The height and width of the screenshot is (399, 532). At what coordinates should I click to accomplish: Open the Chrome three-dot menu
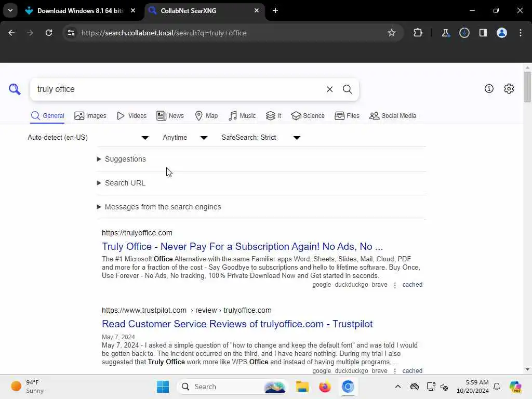pos(521,33)
